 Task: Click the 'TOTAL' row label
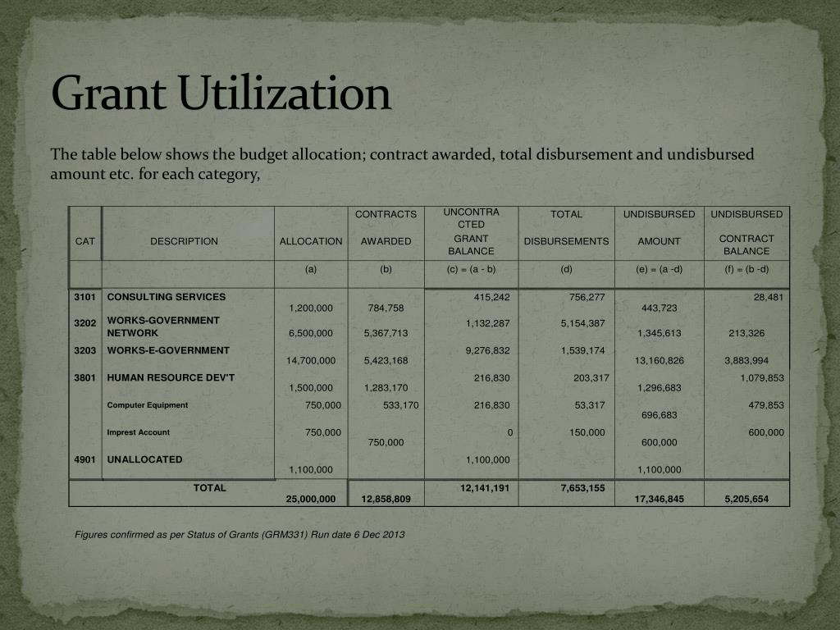point(209,488)
